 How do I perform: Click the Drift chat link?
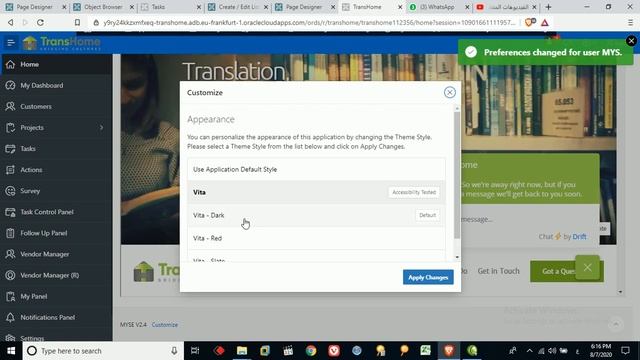pyautogui.click(x=579, y=236)
